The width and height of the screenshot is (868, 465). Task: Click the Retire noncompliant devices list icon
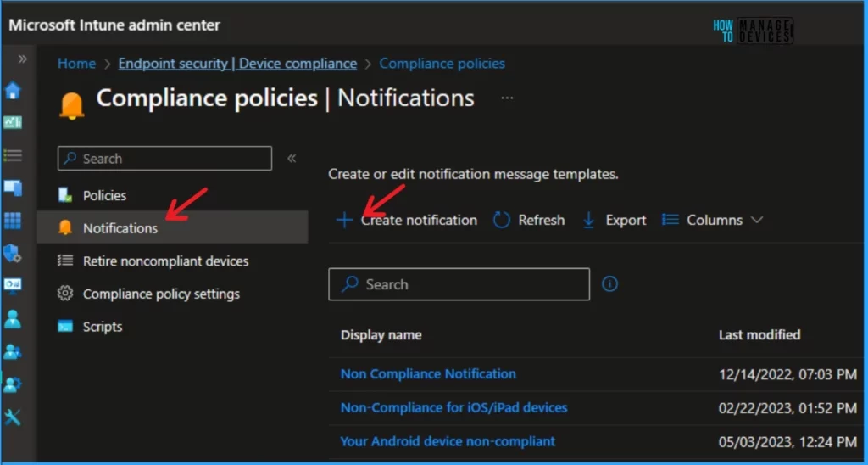[65, 260]
